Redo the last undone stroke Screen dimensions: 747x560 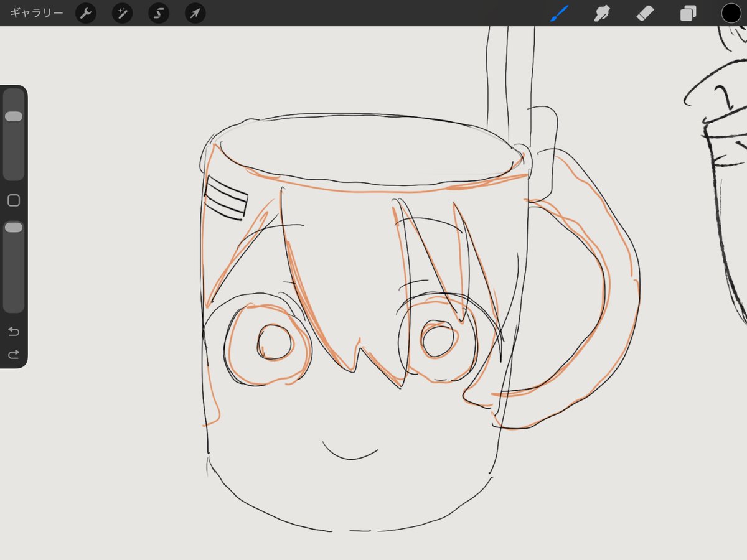(x=14, y=355)
